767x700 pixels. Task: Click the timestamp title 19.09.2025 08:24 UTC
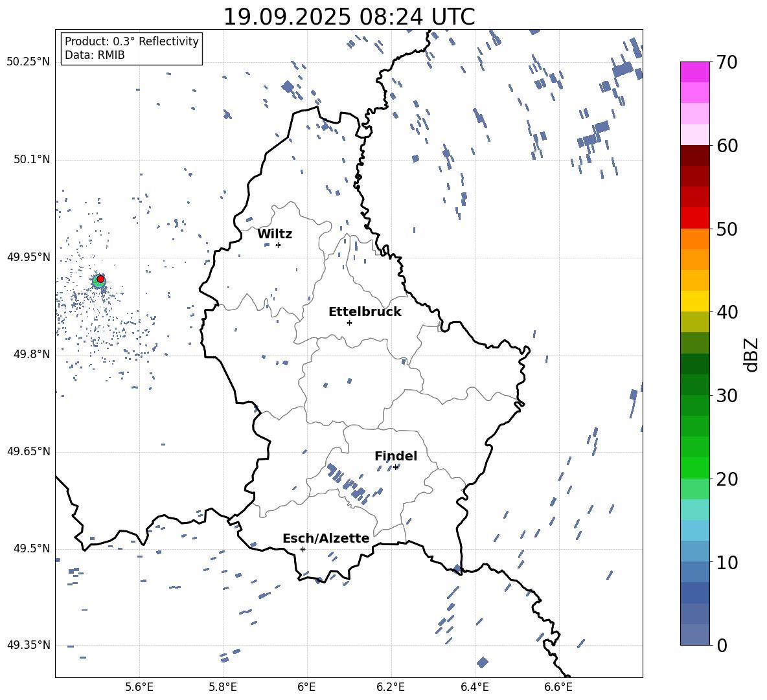click(349, 17)
